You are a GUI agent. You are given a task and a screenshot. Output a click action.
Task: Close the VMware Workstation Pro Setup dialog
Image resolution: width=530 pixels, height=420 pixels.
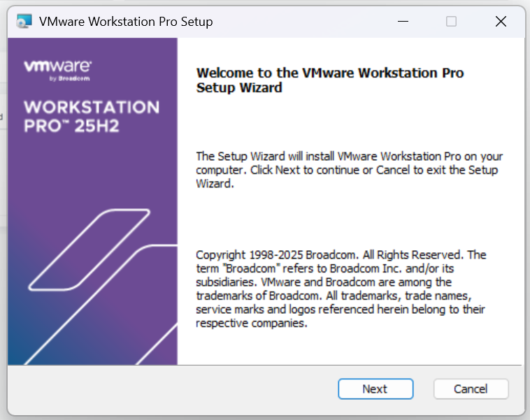(501, 21)
